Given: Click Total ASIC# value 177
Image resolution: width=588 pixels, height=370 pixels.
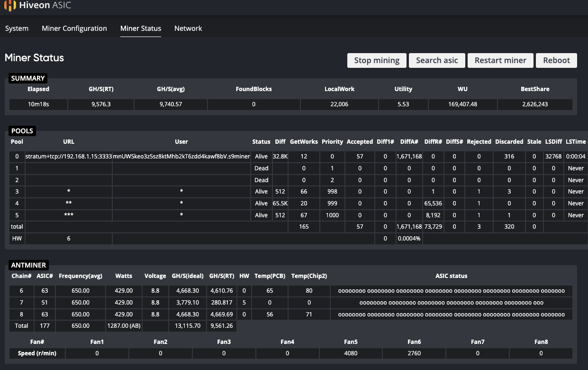Looking at the screenshot, I should 45,326.
